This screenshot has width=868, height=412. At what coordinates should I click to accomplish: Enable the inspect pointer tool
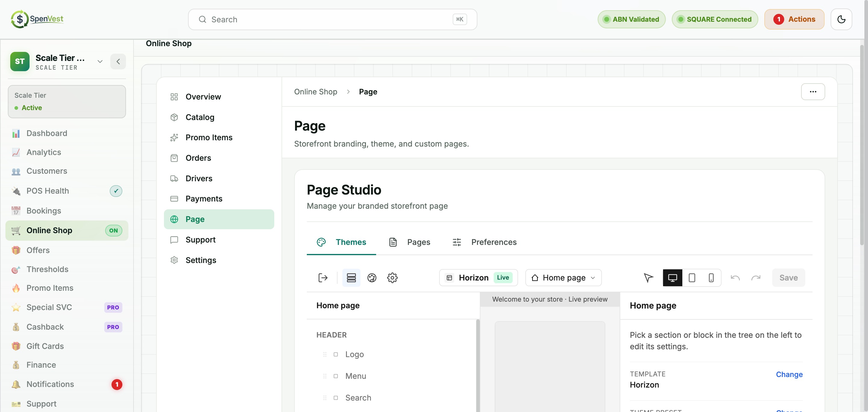648,278
